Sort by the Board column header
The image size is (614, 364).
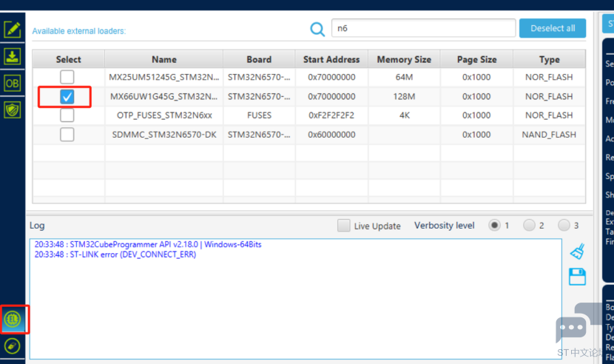[259, 59]
